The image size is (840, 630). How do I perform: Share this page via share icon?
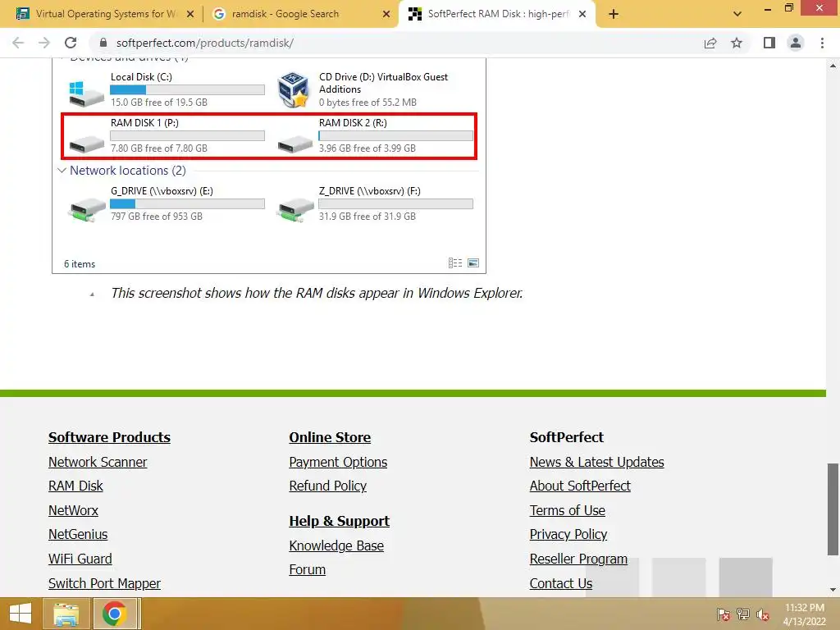[x=710, y=43]
